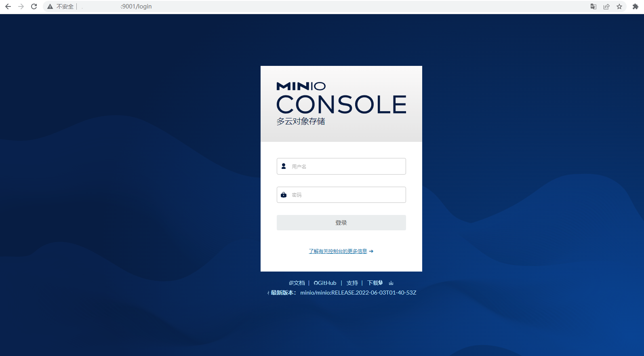644x356 pixels.
Task: Click the 多云对象存储 subtitle text
Action: (301, 121)
